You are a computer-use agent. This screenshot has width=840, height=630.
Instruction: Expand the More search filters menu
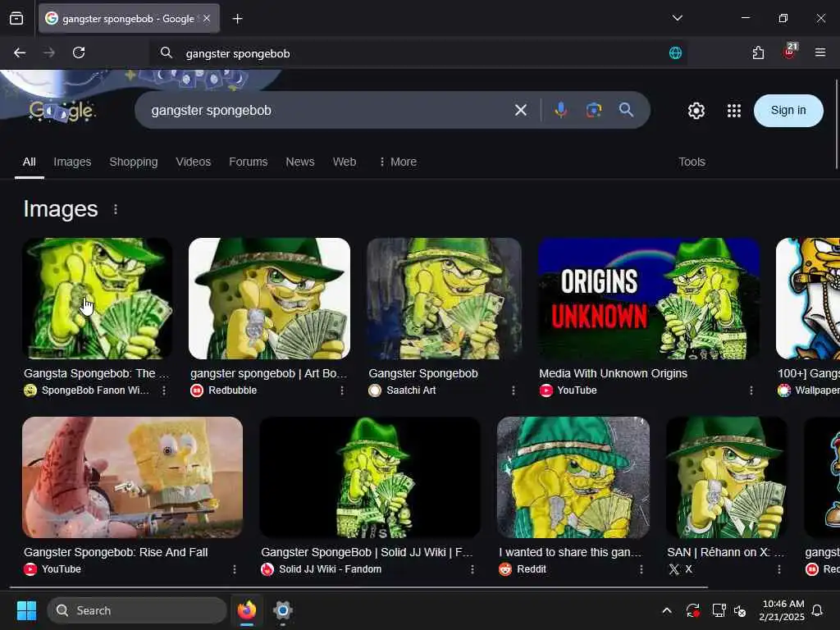(398, 162)
